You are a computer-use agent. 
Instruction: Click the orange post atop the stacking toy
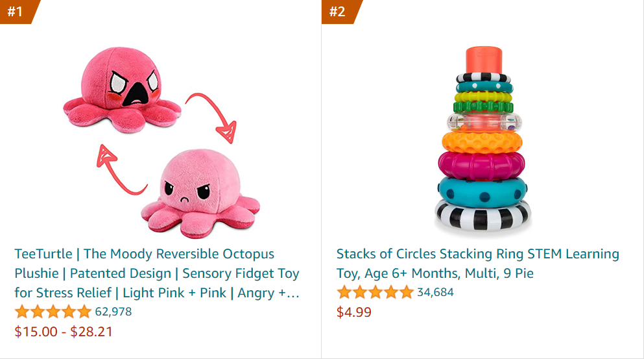click(482, 60)
